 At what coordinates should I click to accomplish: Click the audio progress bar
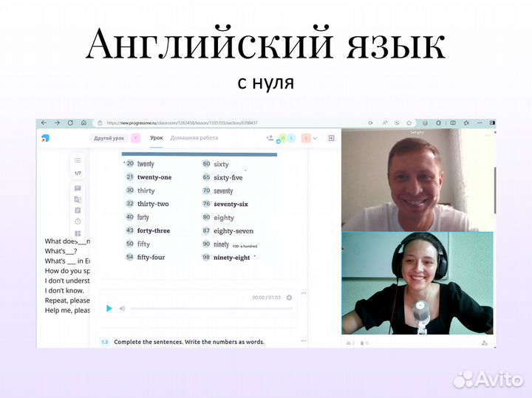(x=212, y=309)
